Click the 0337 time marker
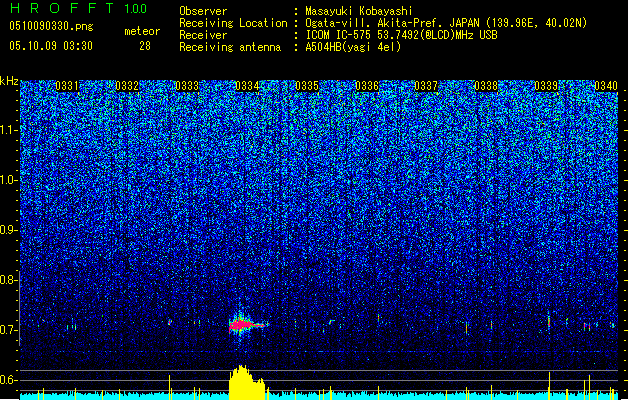 tap(426, 86)
